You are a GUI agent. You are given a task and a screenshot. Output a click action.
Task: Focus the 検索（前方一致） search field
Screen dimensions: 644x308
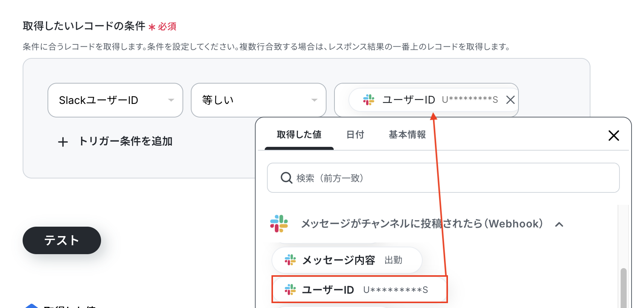pos(443,178)
